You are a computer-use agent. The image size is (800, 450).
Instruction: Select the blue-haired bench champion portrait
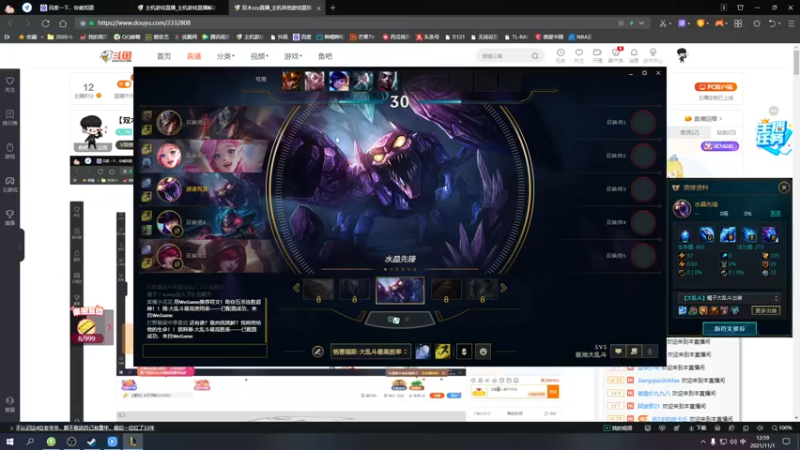(339, 81)
